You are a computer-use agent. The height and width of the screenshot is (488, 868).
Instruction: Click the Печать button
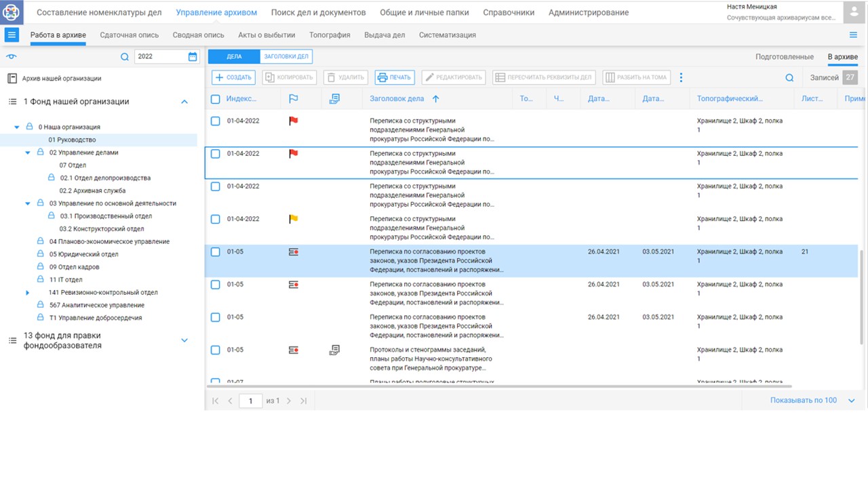393,77
